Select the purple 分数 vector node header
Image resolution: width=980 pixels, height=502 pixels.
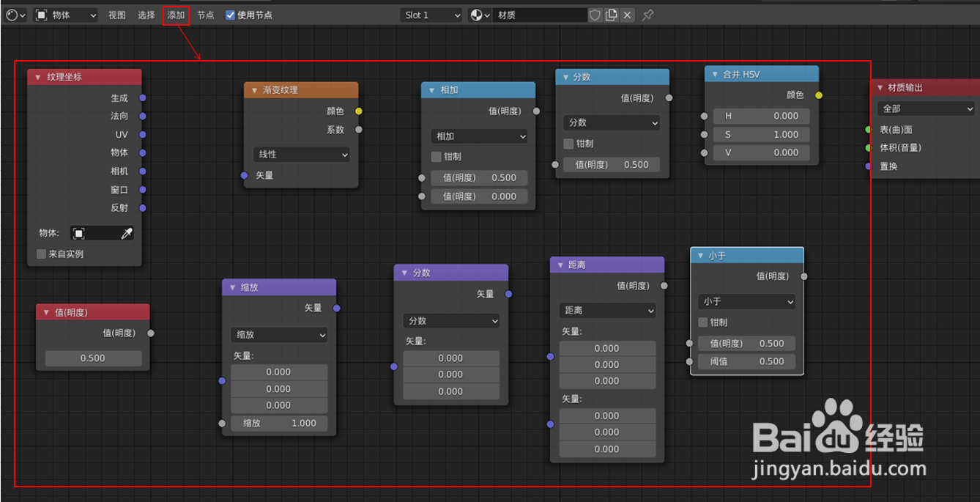(x=450, y=273)
